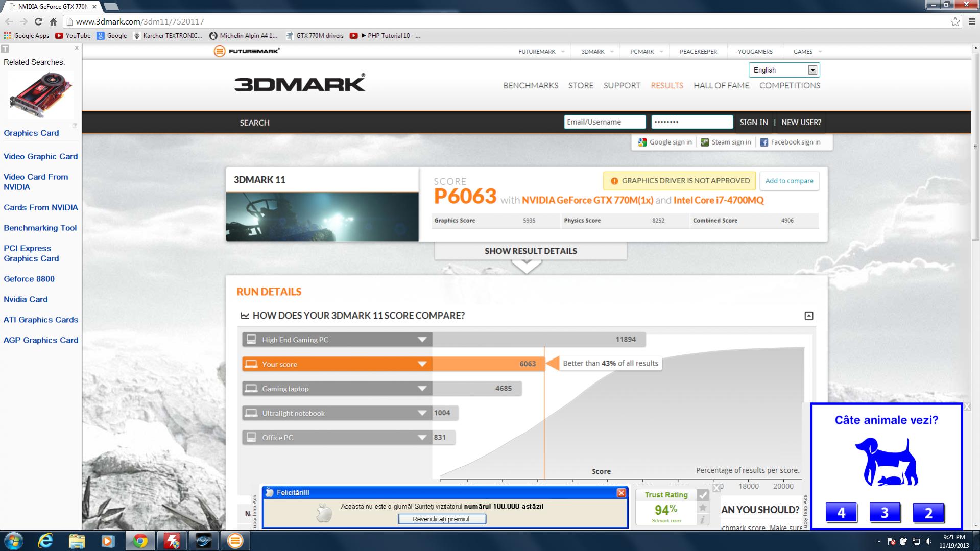Open Windows Media Player taskbar icon
Viewport: 980px width, 551px height.
point(108,541)
